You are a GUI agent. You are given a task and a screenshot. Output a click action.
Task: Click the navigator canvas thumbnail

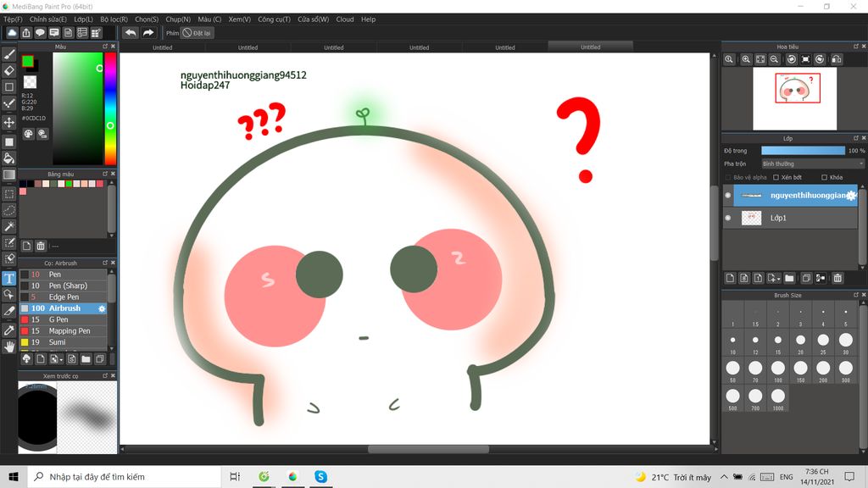pos(795,98)
